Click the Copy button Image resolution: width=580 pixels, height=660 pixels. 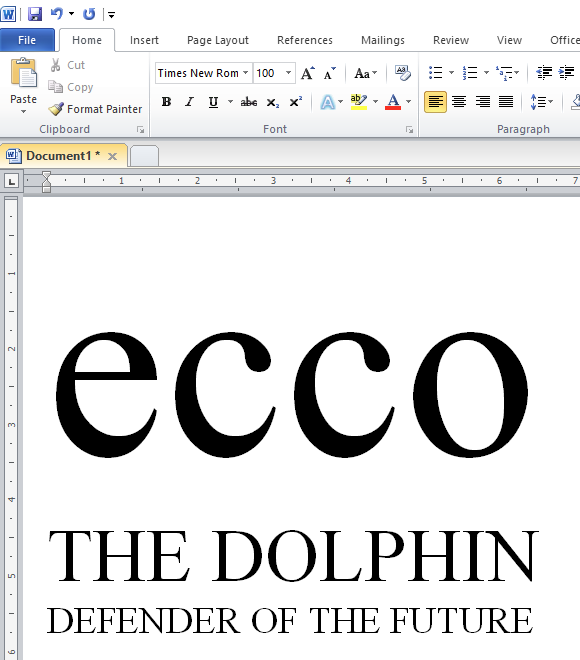click(70, 87)
